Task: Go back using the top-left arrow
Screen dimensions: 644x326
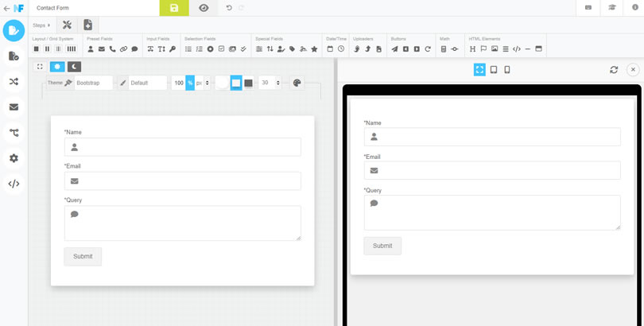Action: click(6, 8)
